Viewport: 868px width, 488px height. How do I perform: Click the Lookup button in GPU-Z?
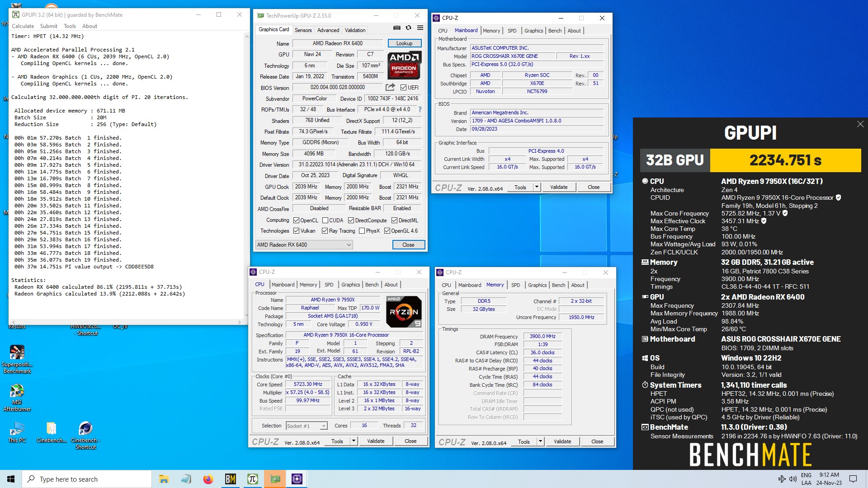point(405,43)
